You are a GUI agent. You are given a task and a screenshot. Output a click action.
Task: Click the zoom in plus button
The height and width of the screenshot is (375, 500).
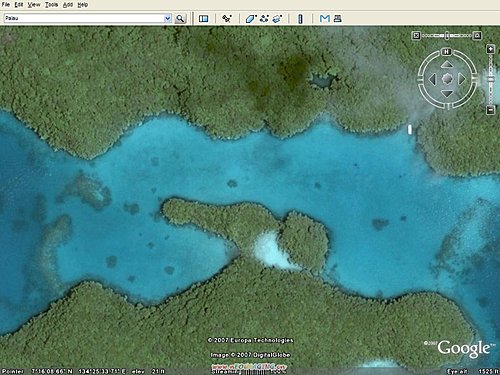click(x=490, y=49)
